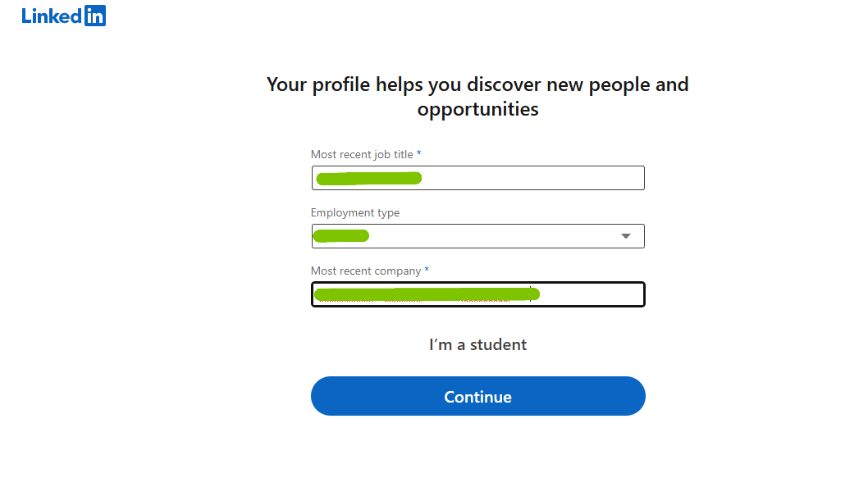Click the blue "in" square icon
This screenshot has width=868, height=487.
pyautogui.click(x=95, y=16)
